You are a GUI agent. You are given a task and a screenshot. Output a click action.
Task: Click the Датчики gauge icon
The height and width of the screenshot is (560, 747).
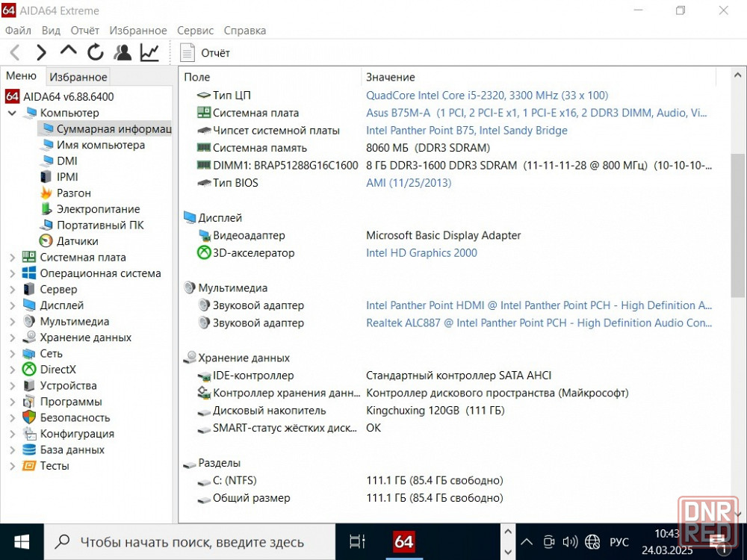(x=46, y=241)
